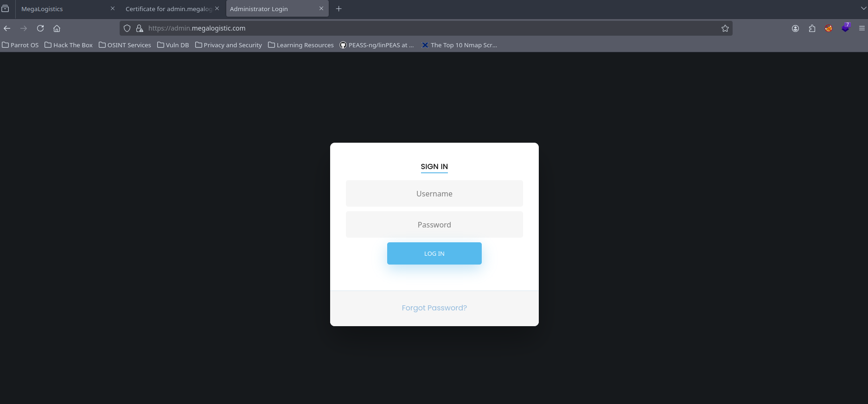Show site security padlock info
This screenshot has width=868, height=404.
139,28
